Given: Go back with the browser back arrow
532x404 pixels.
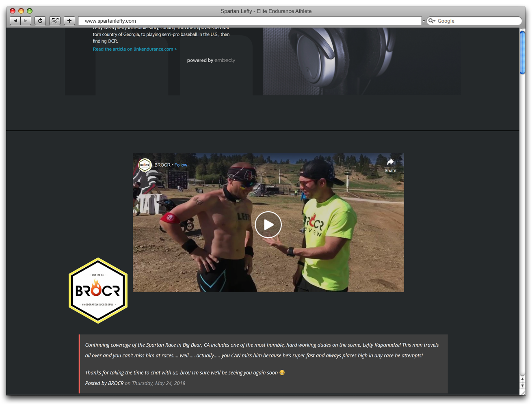Looking at the screenshot, I should coord(15,21).
